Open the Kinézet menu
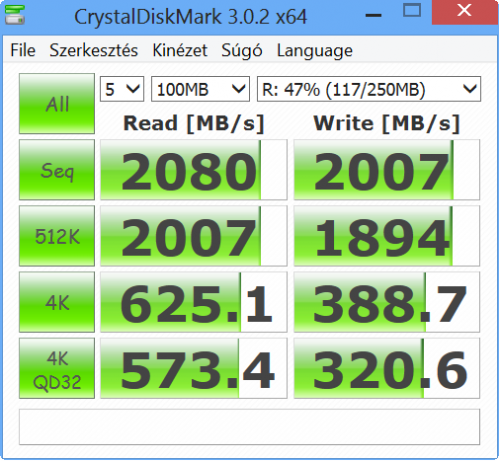 tap(180, 51)
